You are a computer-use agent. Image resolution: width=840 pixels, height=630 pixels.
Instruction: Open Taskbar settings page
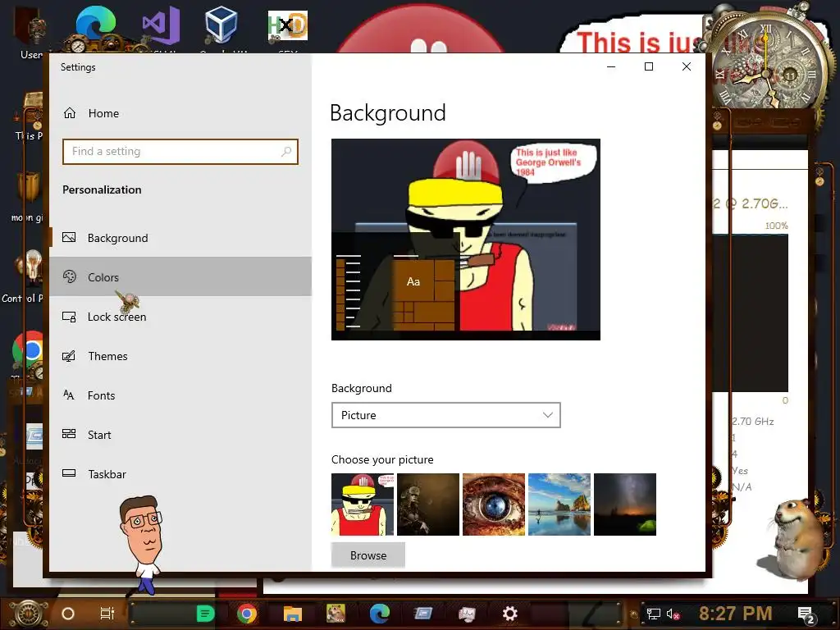pos(180,474)
